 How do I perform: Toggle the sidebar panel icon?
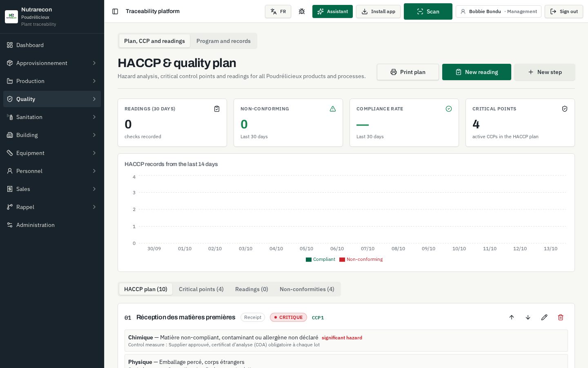[x=115, y=11]
